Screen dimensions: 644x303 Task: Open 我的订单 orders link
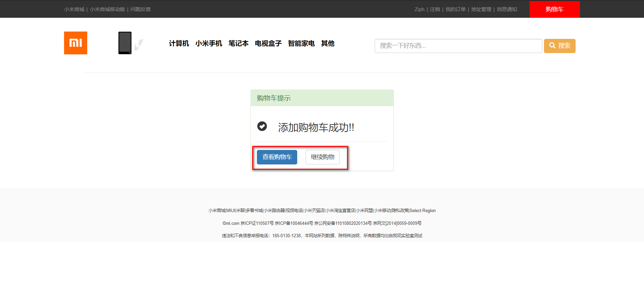pos(455,9)
